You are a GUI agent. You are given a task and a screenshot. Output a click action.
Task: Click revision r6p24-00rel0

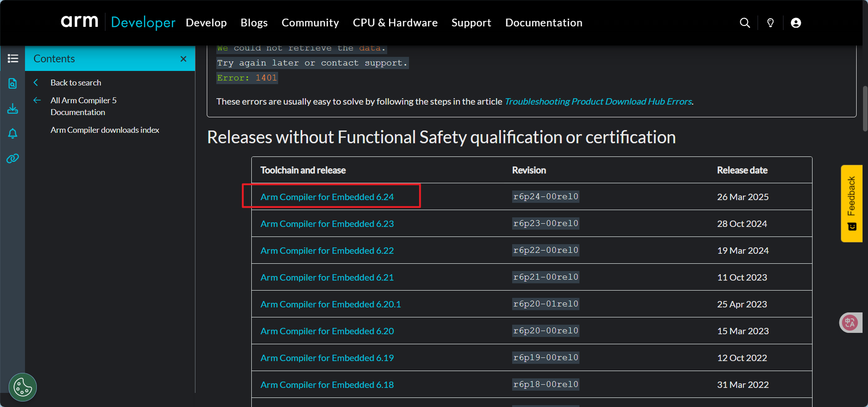(546, 196)
